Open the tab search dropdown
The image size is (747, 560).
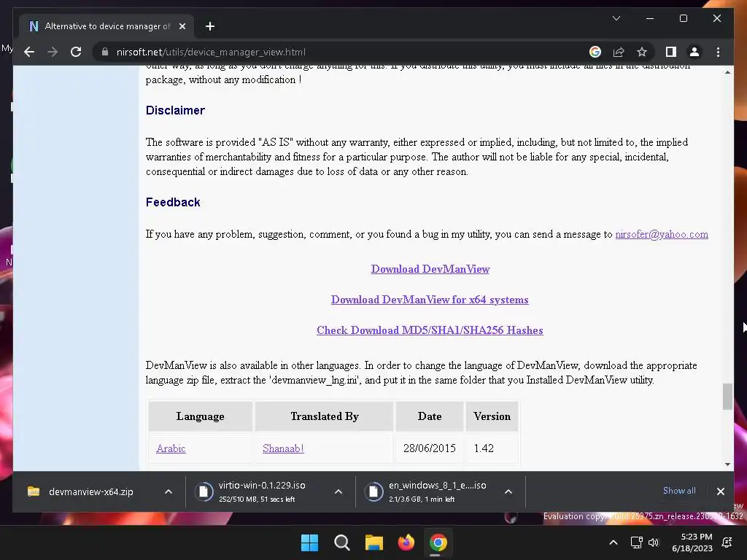pos(616,18)
